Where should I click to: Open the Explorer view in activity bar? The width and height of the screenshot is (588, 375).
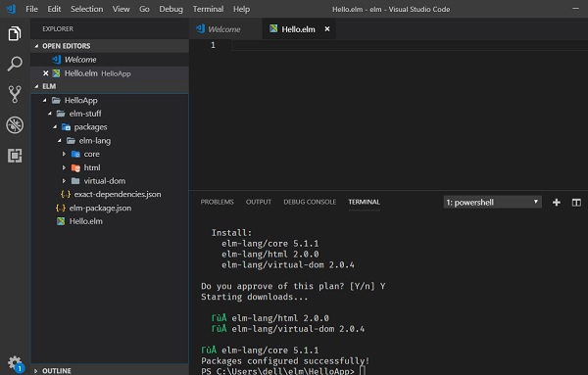15,33
